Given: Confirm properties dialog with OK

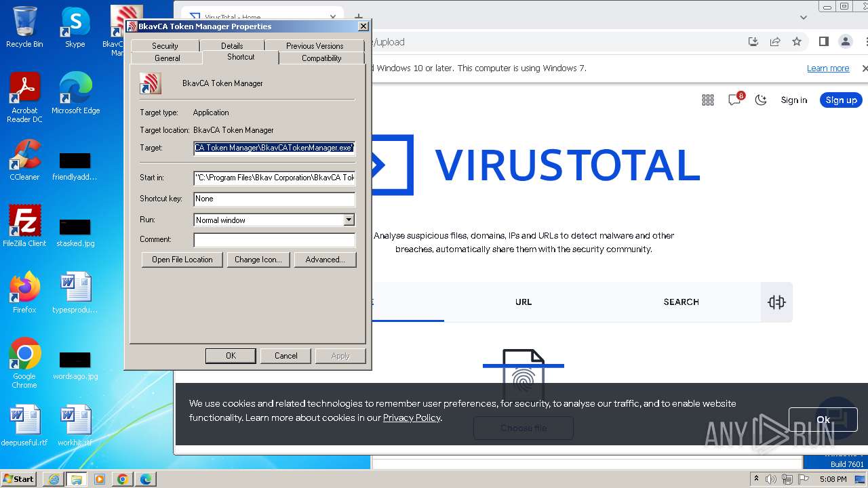Looking at the screenshot, I should point(231,356).
